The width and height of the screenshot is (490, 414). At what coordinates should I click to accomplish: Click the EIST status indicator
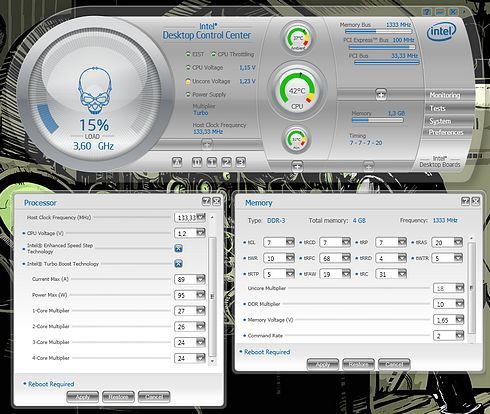188,54
